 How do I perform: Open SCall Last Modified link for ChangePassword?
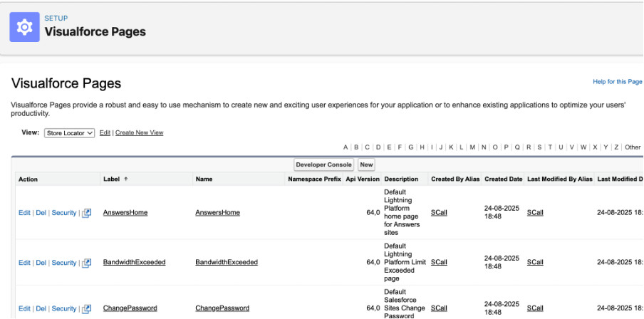pyautogui.click(x=535, y=308)
